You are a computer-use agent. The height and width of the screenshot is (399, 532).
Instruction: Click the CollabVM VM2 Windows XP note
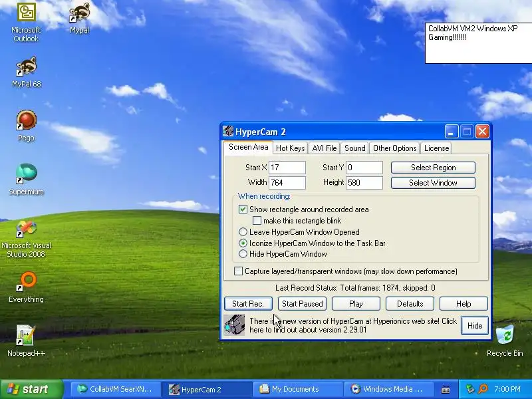pos(478,43)
